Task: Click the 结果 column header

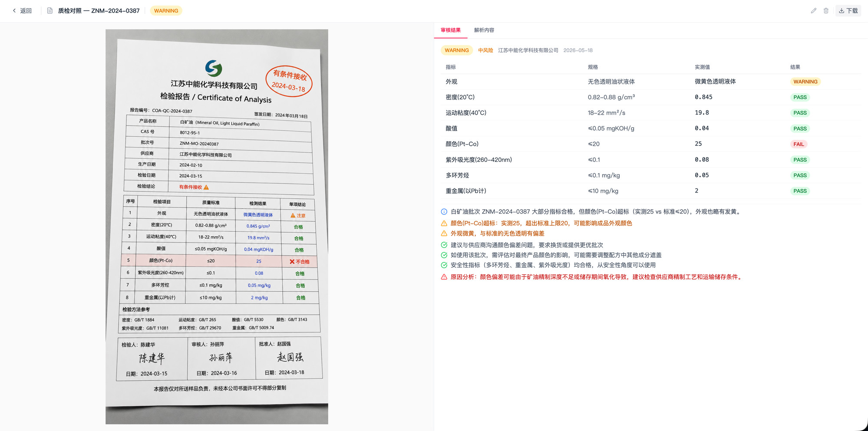Action: point(795,67)
